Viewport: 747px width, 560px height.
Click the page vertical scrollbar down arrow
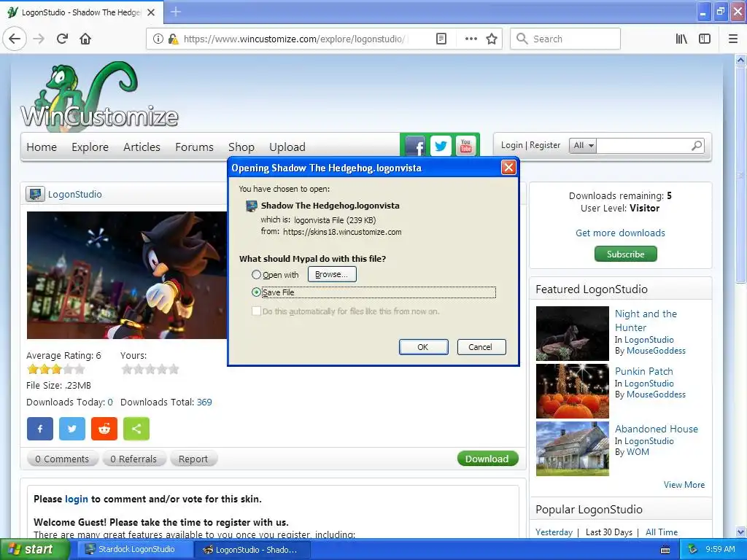click(740, 532)
